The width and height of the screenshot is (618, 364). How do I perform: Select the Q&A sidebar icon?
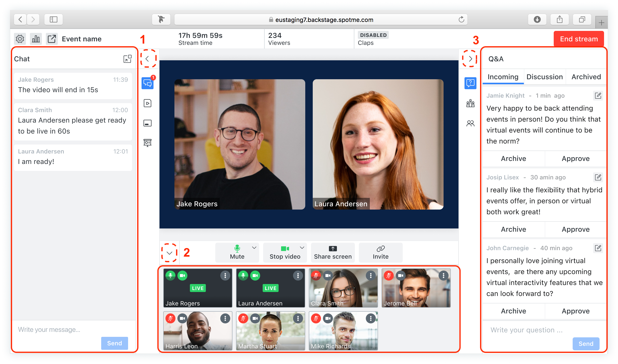470,83
